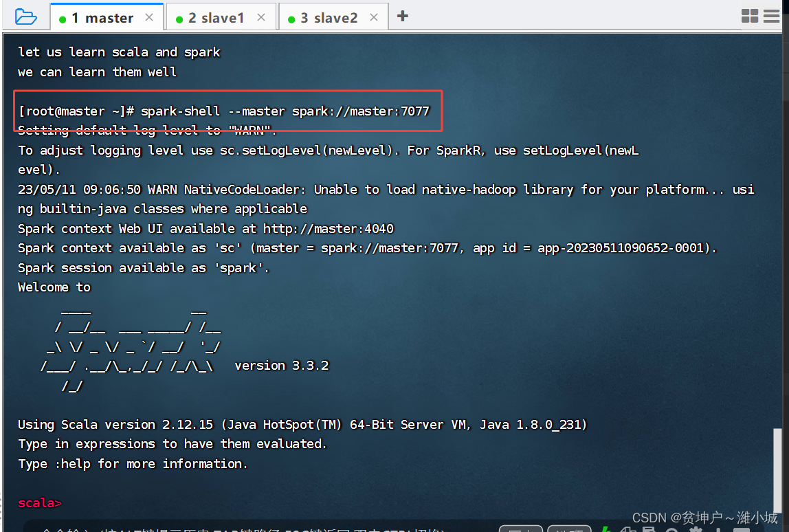Click the 'Type in expressions to have them evaluated.' line

coord(173,444)
